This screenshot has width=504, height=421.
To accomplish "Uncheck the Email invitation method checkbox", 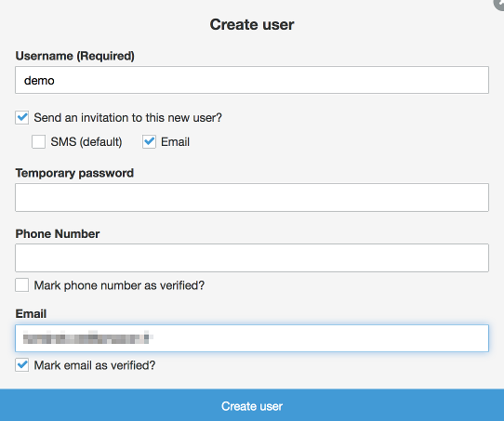I will point(149,141).
